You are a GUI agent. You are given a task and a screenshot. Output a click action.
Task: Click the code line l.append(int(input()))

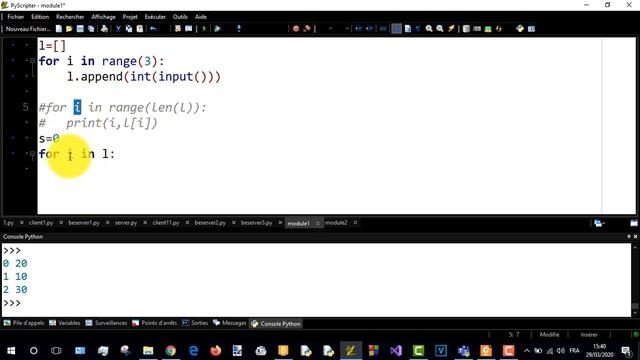[x=144, y=77]
